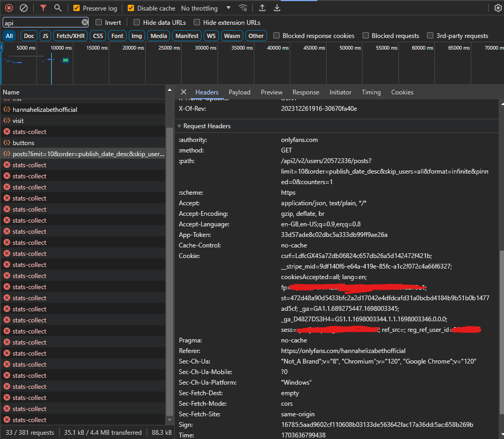Viewport: 504px width, 439px height.
Task: Uncheck the Disable cache checkbox
Action: 131,8
